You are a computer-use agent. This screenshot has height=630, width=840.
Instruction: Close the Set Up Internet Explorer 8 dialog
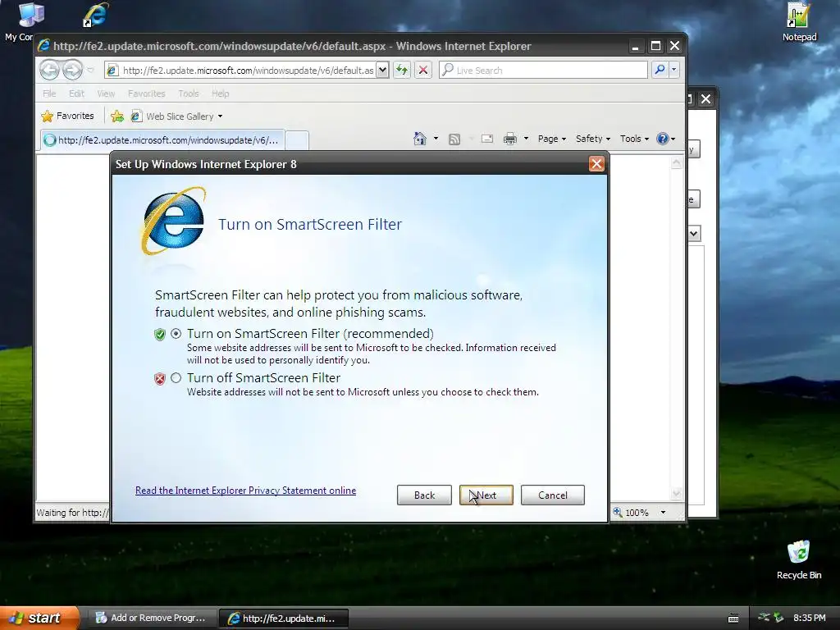[596, 164]
